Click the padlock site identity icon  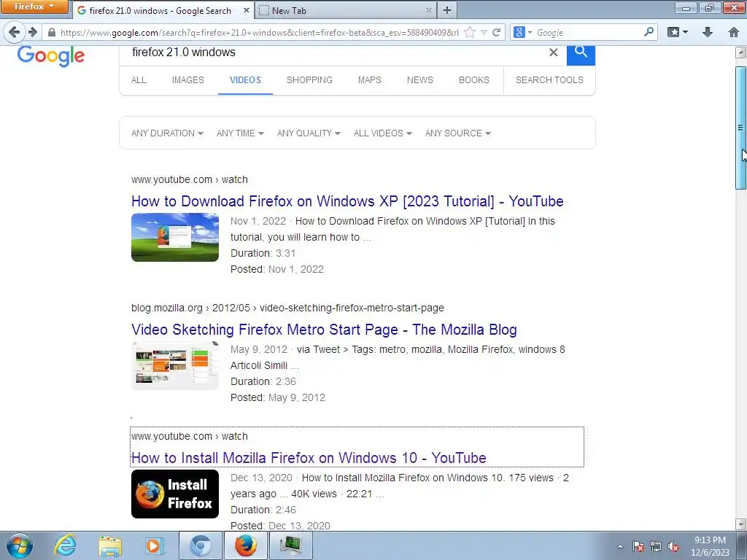[x=52, y=32]
